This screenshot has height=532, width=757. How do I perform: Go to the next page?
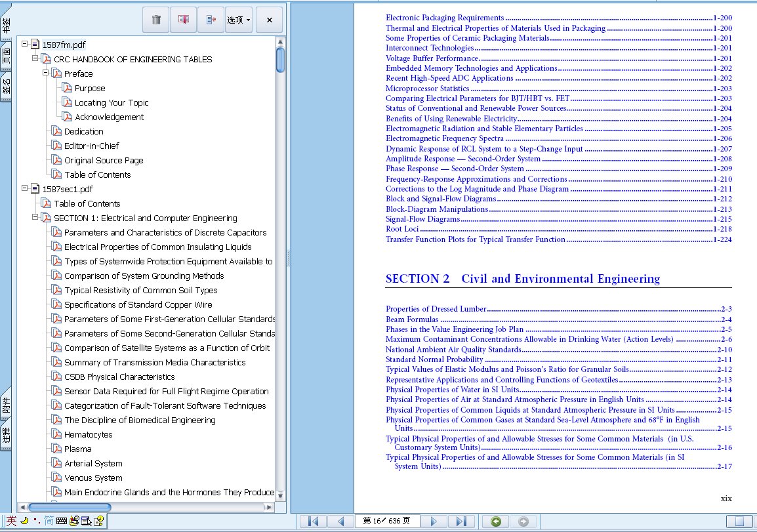(434, 522)
